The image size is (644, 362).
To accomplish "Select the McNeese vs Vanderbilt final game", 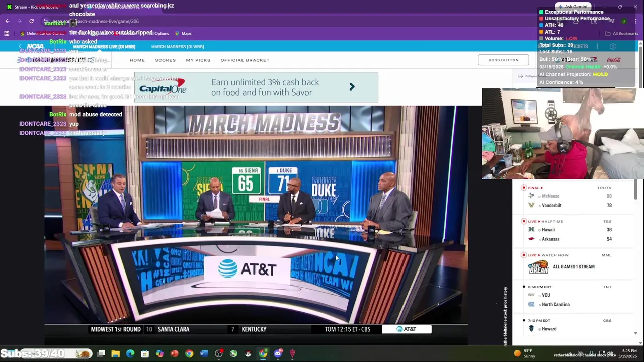I will [573, 197].
